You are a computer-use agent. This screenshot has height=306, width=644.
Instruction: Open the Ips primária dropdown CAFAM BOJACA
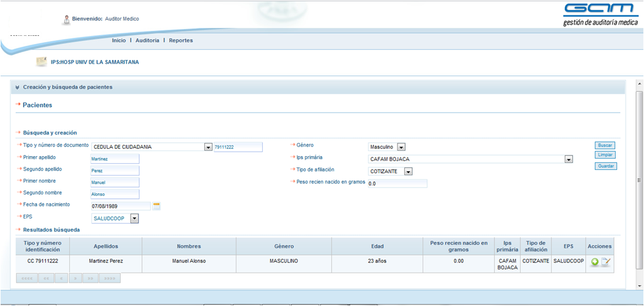click(x=569, y=159)
